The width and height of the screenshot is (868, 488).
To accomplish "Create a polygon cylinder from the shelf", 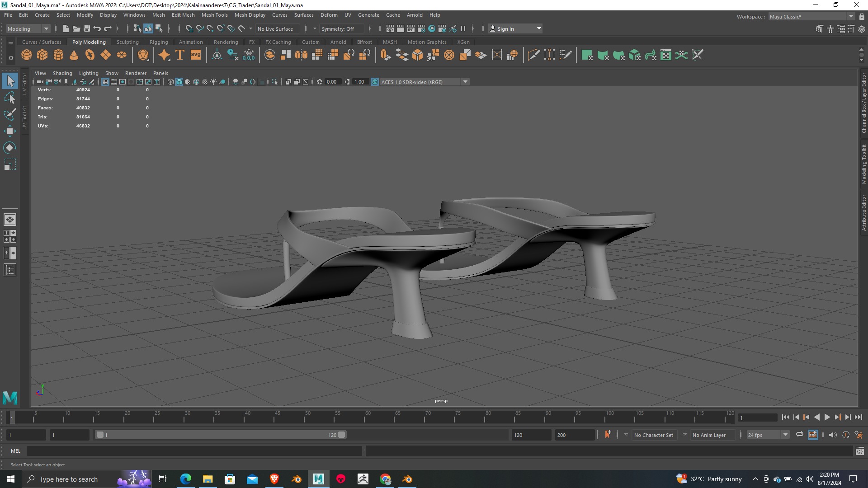I will point(58,55).
